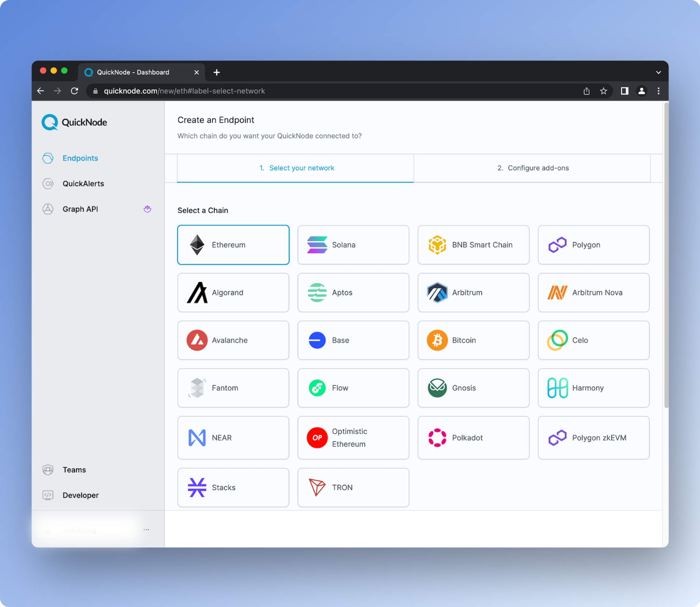The image size is (700, 607).
Task: Open Endpoints in the sidebar
Action: (x=80, y=158)
